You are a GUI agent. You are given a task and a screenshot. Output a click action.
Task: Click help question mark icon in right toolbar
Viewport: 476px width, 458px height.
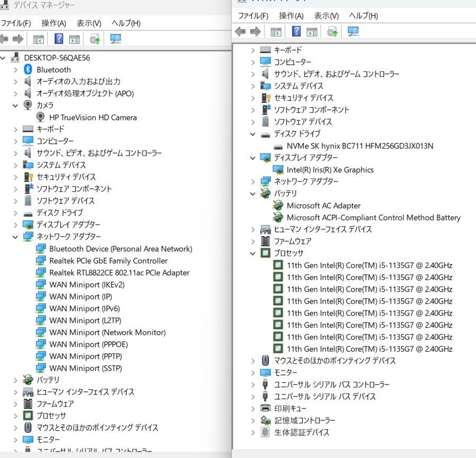coord(296,31)
